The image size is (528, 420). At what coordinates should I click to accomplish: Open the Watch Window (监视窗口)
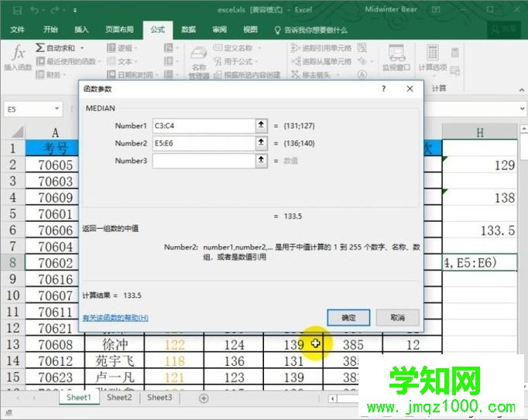[x=396, y=57]
